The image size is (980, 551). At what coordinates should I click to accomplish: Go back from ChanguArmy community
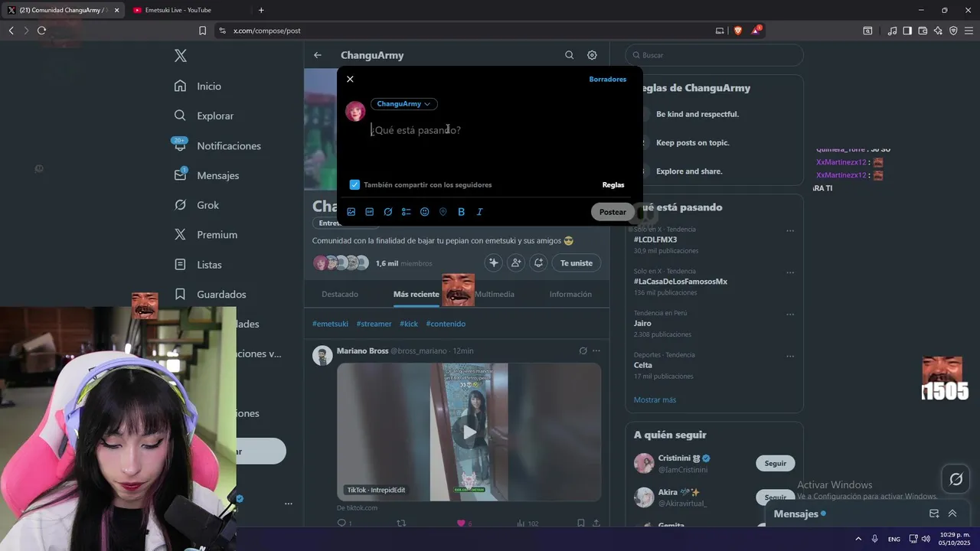[x=318, y=55]
